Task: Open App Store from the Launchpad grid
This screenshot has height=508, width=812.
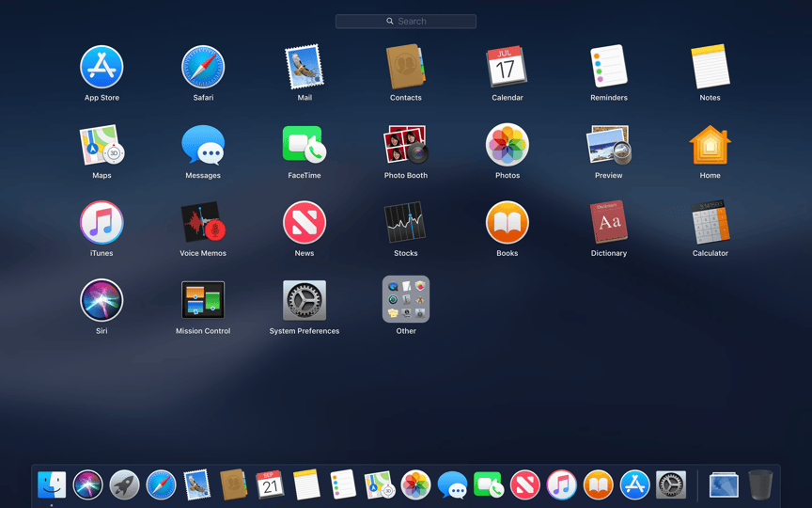Action: (101, 67)
